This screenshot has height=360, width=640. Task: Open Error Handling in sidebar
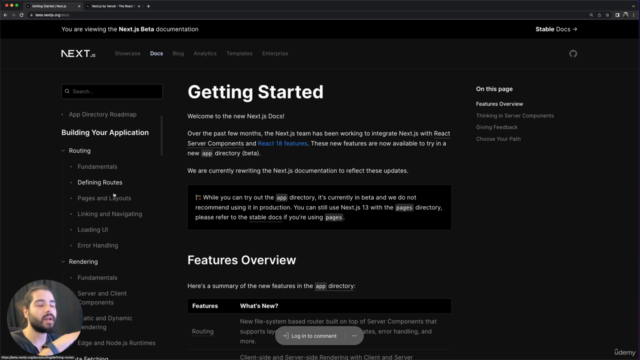tap(98, 246)
